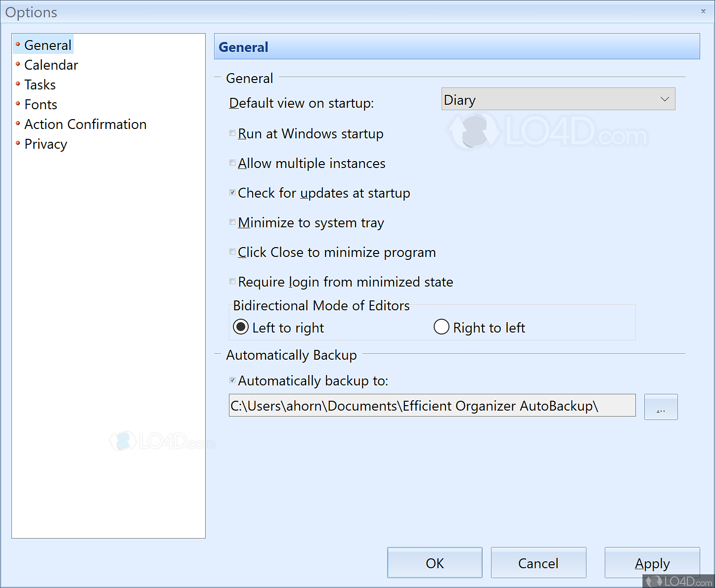
Task: Disable Check for updates at startup
Action: 232,192
